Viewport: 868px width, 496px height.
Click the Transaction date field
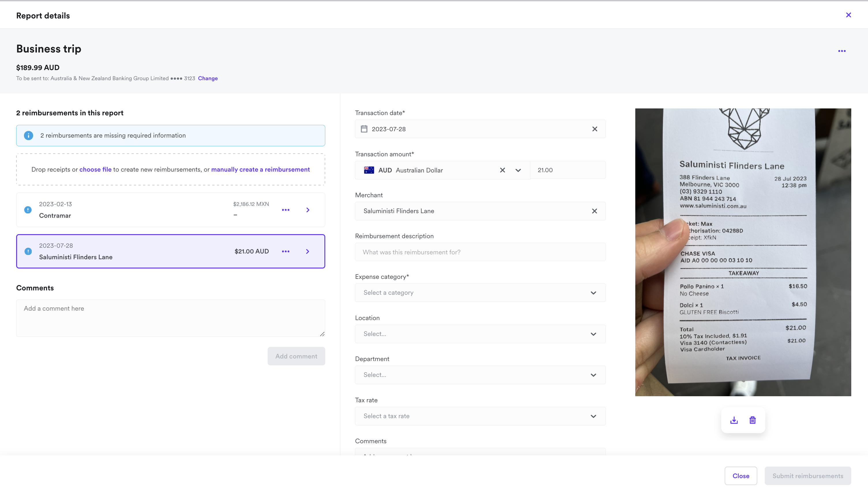point(480,129)
